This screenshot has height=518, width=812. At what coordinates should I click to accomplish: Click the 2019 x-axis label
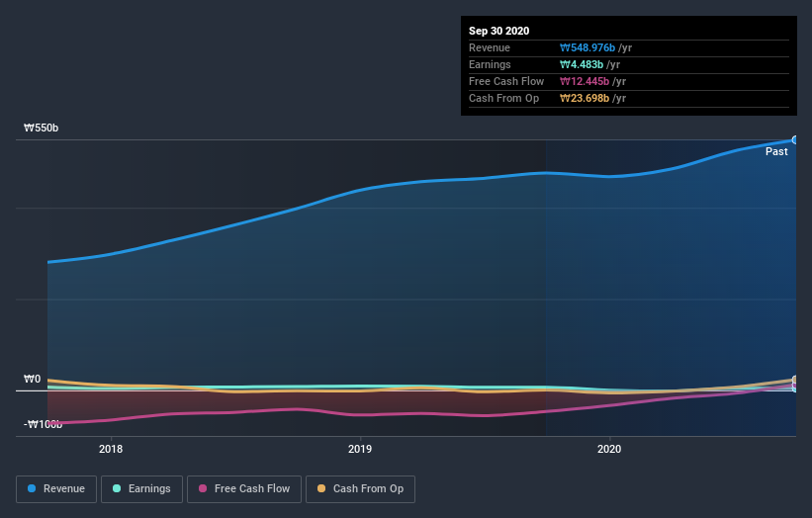[360, 449]
